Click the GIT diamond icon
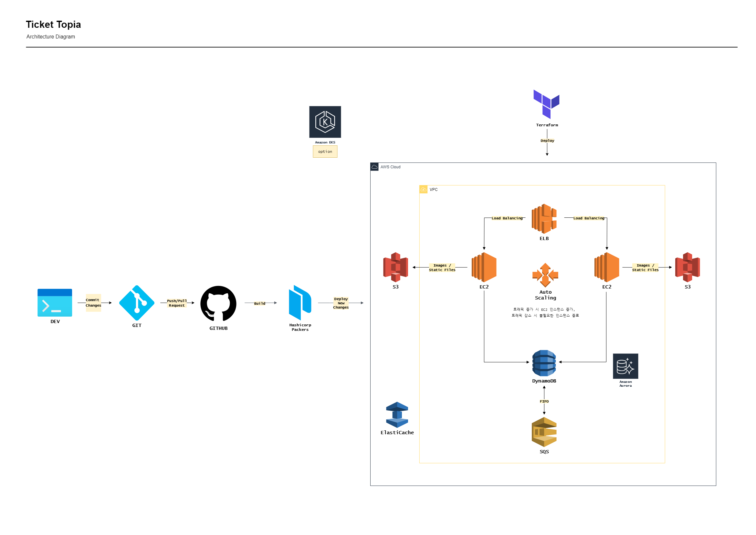Screen dimensions: 756x535 [x=137, y=303]
